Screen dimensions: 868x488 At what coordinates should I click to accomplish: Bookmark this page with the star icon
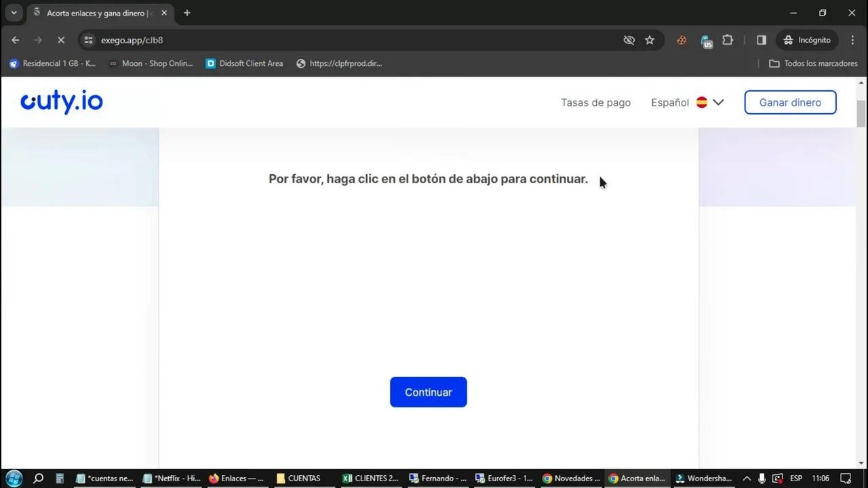pyautogui.click(x=649, y=40)
